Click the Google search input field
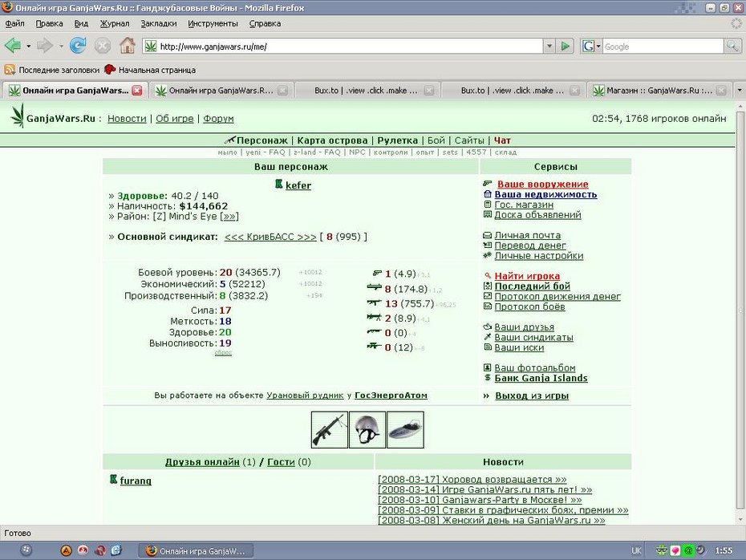Image resolution: width=746 pixels, height=560 pixels. (663, 47)
